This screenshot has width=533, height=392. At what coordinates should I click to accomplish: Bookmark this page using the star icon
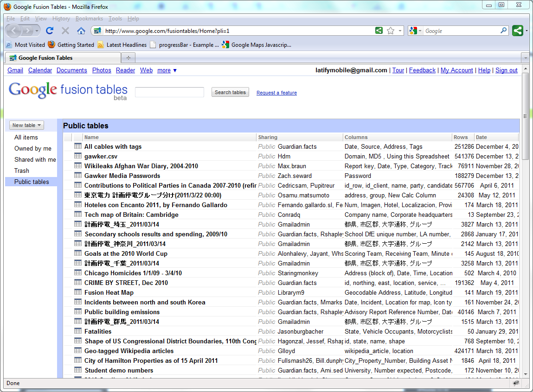coord(391,31)
